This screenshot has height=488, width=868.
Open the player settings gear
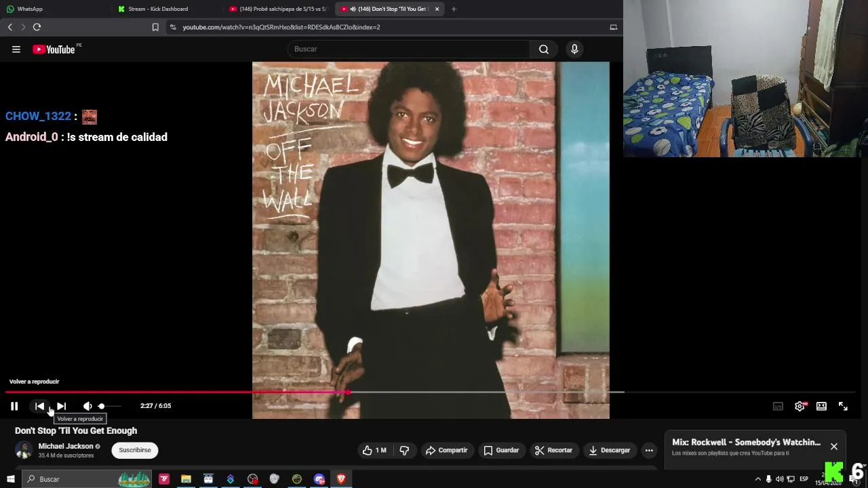click(x=800, y=406)
